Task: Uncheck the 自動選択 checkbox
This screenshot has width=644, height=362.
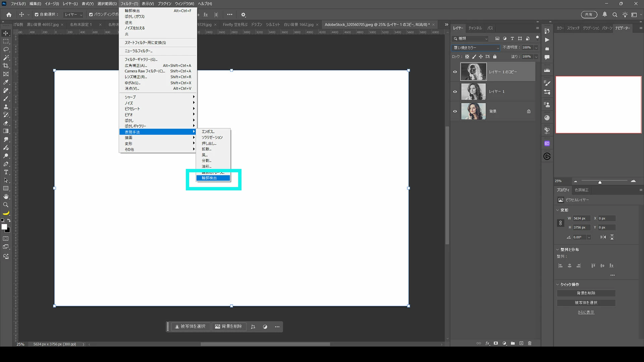Action: pyautogui.click(x=37, y=14)
